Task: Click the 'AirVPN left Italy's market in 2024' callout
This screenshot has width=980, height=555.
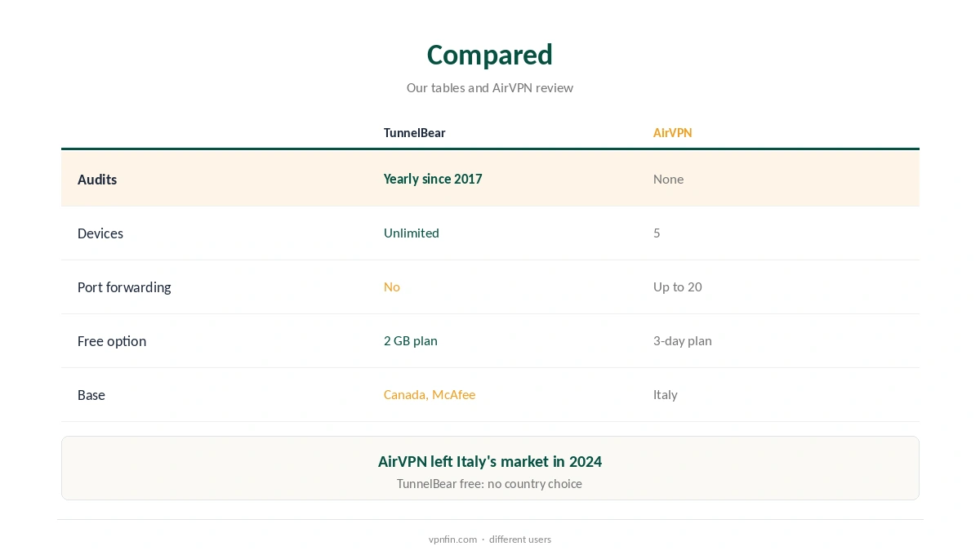Action: pos(490,461)
